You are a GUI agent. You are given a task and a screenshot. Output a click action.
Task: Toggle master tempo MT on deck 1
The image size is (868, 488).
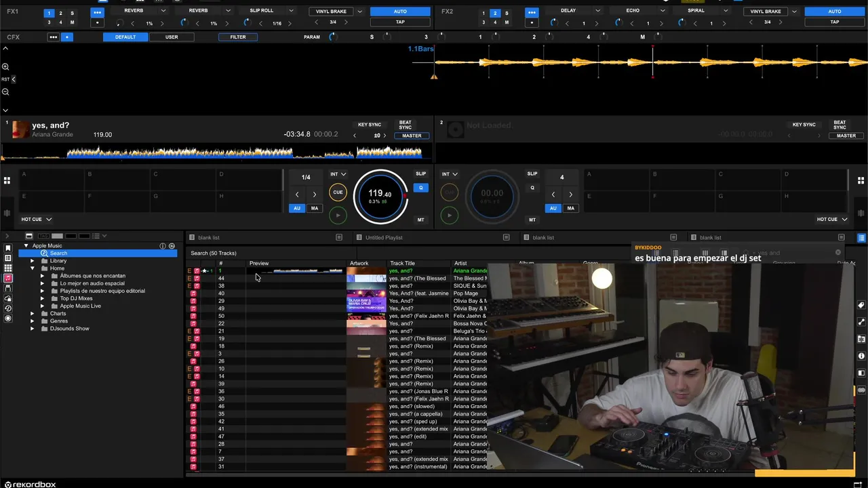click(x=420, y=220)
